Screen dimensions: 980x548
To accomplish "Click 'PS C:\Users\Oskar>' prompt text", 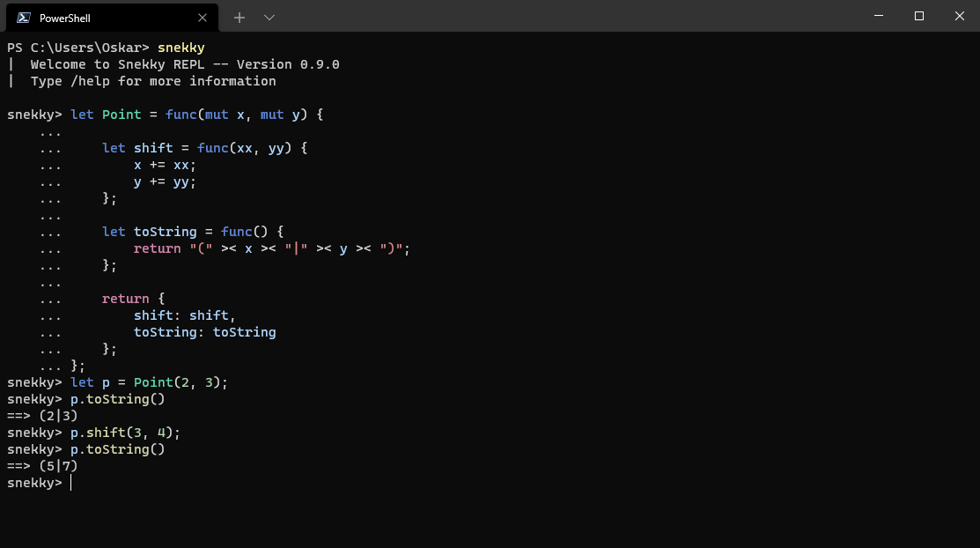I will [x=78, y=48].
